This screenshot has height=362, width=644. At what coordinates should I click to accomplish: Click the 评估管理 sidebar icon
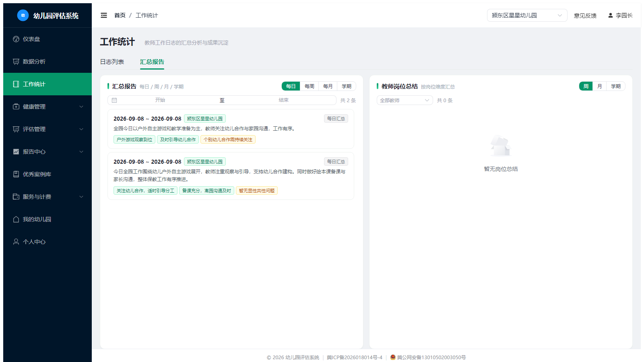coord(16,129)
